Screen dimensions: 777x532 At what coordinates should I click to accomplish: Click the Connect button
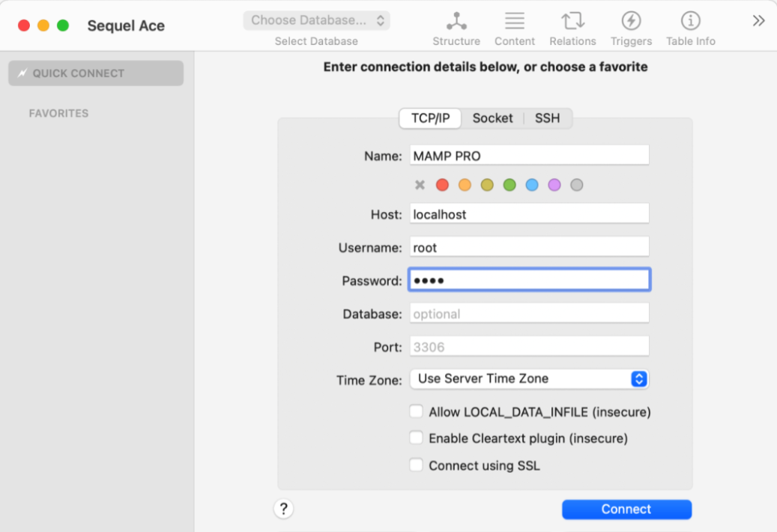pos(626,510)
